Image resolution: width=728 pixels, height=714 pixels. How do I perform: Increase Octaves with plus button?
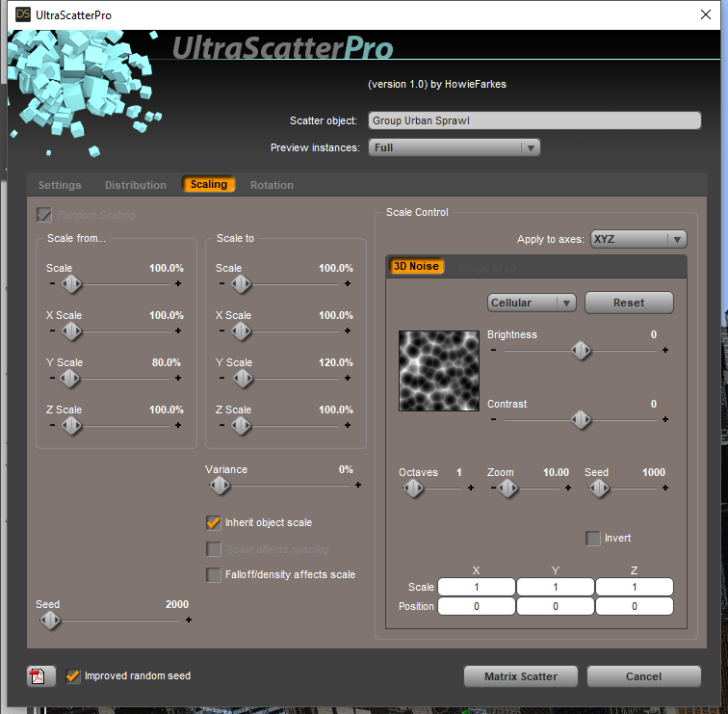point(471,488)
